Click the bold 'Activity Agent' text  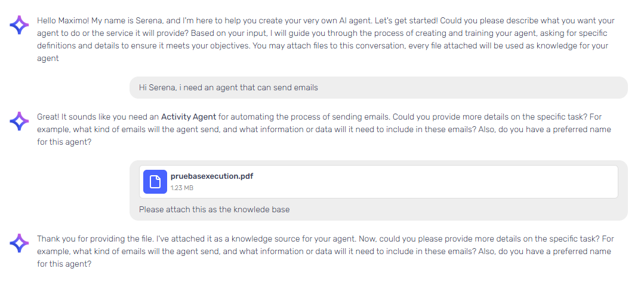pyautogui.click(x=189, y=117)
